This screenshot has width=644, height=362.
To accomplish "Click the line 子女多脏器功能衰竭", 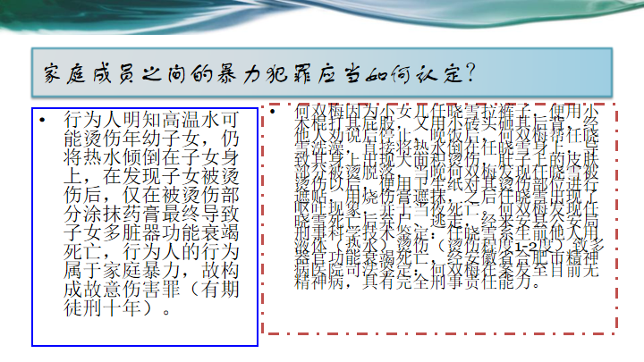I will click(x=151, y=232).
